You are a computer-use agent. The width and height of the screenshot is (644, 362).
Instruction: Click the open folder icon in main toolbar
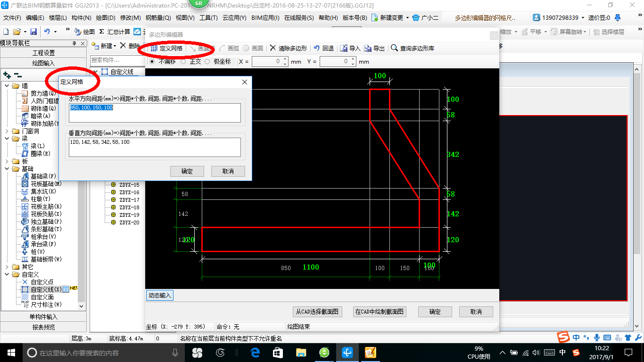pyautogui.click(x=17, y=32)
